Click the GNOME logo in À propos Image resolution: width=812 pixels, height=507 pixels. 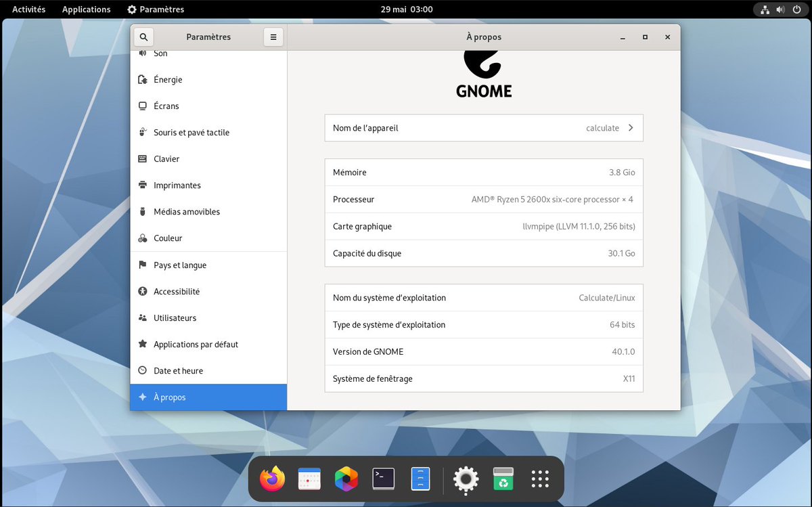(484, 74)
